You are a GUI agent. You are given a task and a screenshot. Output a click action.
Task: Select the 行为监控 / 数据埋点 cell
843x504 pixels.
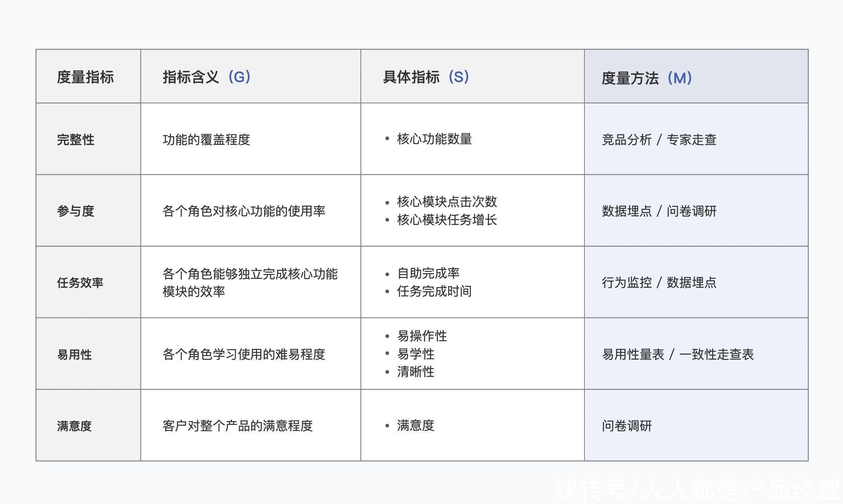coord(696,282)
